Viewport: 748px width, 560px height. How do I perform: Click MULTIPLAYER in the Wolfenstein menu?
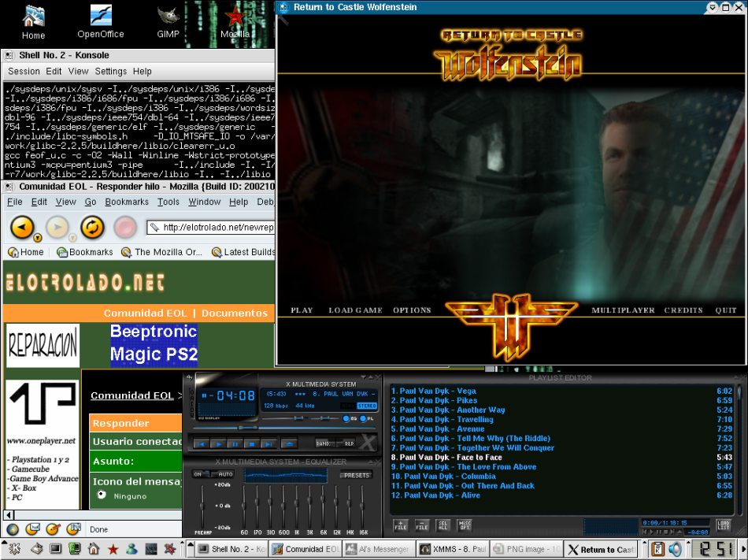pos(623,310)
